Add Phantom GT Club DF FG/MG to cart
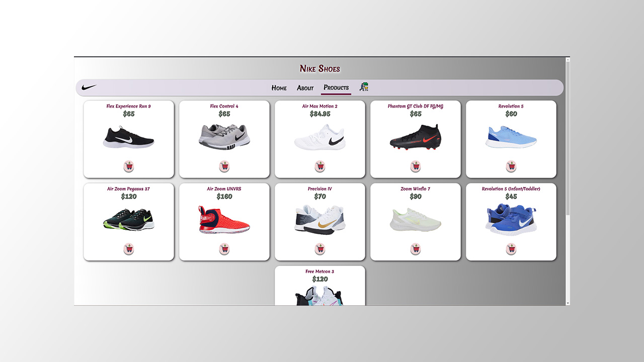 pyautogui.click(x=416, y=166)
